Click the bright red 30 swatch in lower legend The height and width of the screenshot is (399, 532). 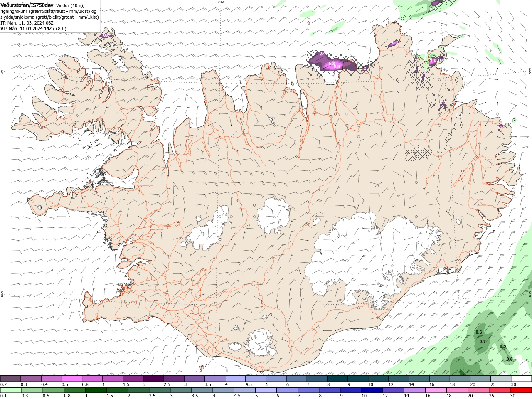coord(520,390)
